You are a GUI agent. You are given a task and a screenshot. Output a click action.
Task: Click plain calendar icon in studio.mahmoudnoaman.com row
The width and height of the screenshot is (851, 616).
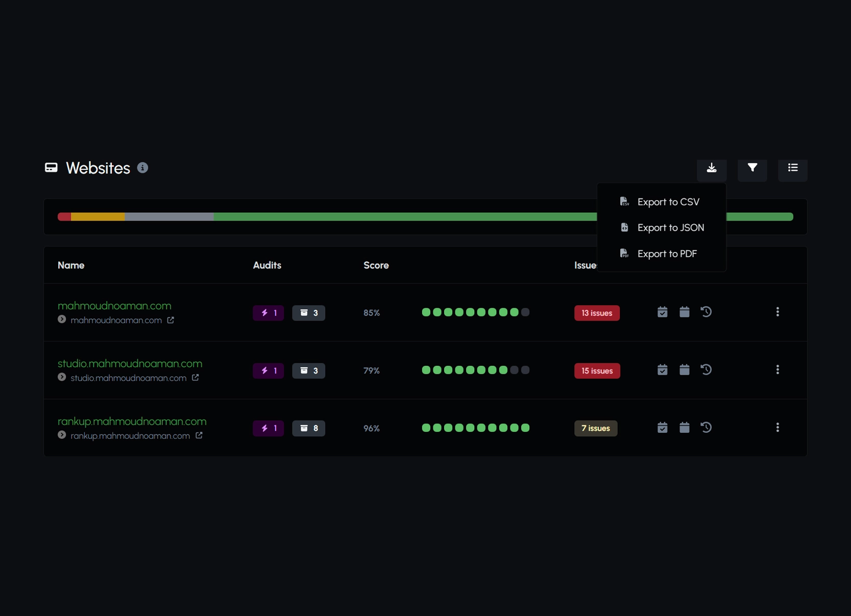[x=684, y=369]
